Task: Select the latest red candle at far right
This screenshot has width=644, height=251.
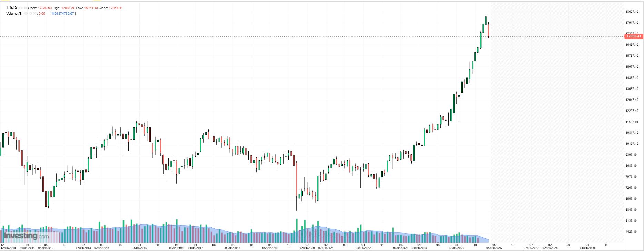Action: (488, 30)
